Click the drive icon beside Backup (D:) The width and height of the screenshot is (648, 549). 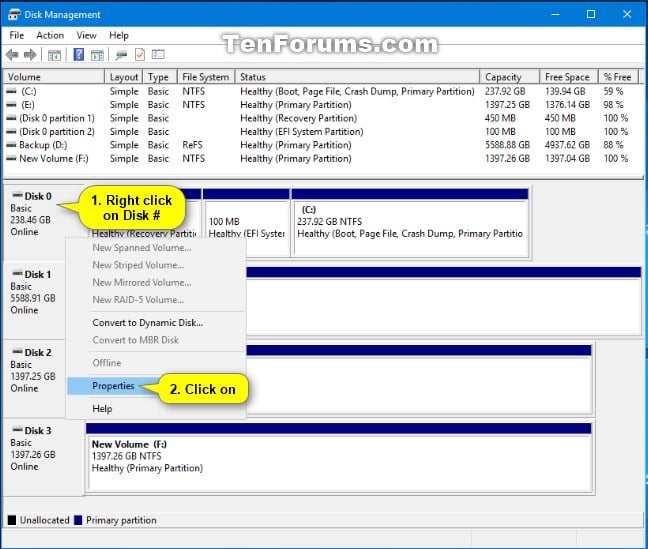click(x=12, y=145)
